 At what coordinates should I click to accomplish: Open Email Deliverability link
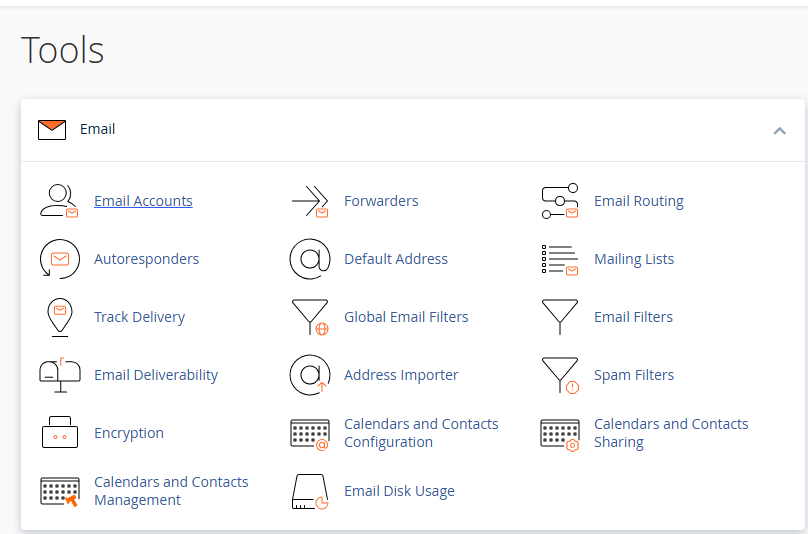coord(156,375)
